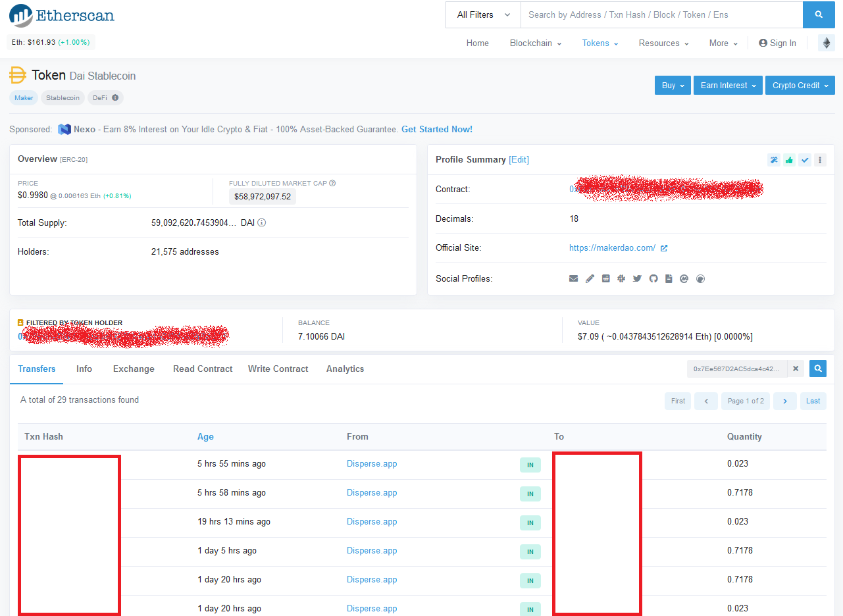Click the DeFi tag info icon
This screenshot has width=843, height=616.
coord(115,97)
